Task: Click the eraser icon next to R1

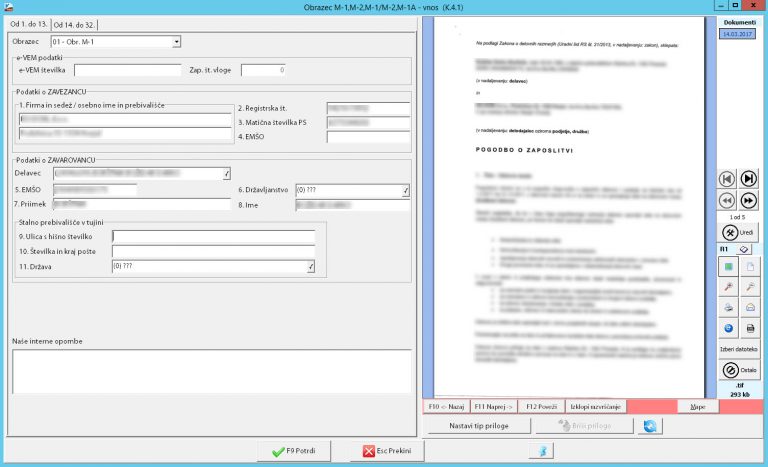Action: [x=745, y=248]
